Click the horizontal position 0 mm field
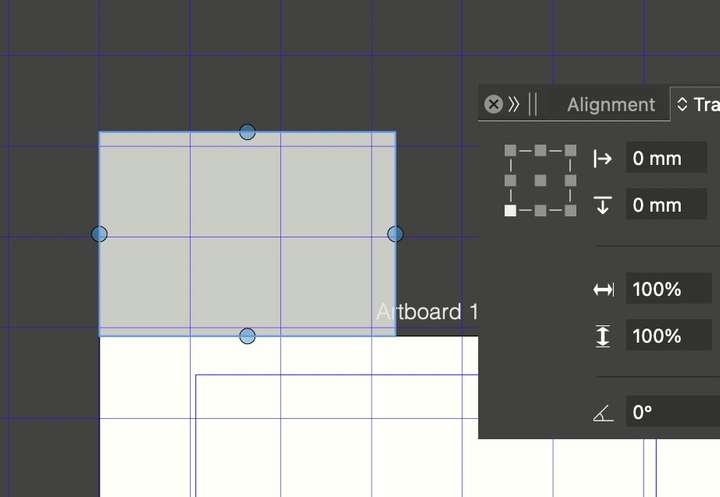The width and height of the screenshot is (720, 497). (x=666, y=158)
